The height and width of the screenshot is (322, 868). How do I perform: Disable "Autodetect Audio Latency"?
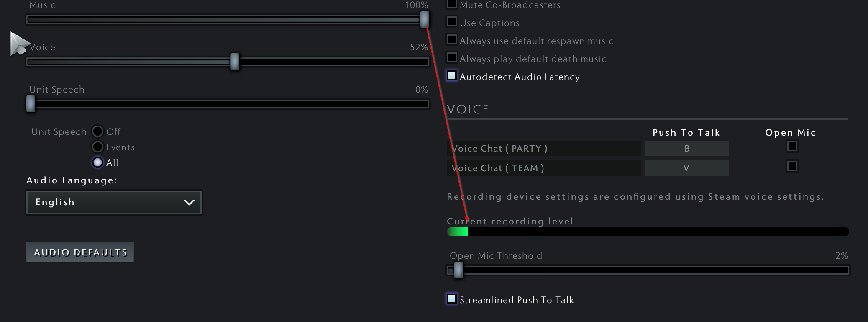[452, 76]
